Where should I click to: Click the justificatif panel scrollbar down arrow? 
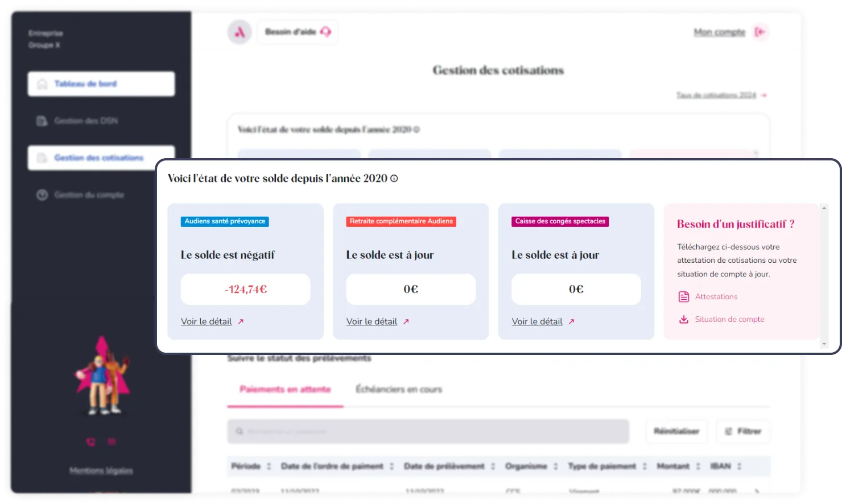coord(824,344)
